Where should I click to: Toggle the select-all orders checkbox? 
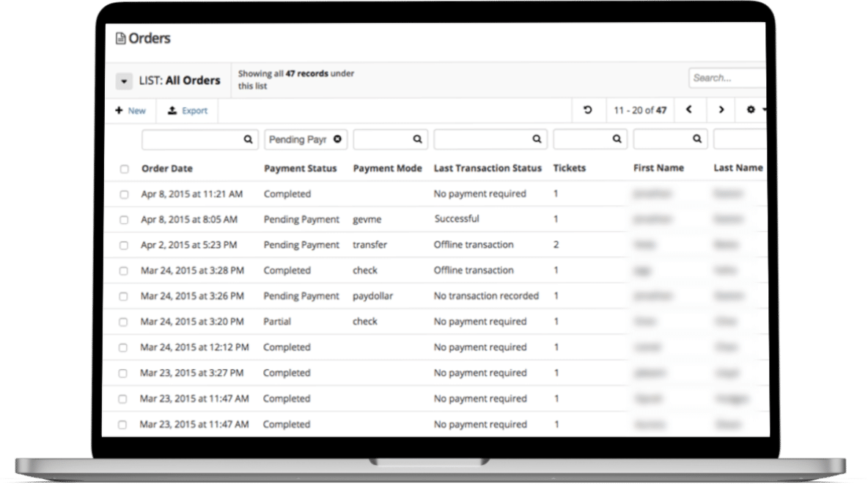click(124, 169)
